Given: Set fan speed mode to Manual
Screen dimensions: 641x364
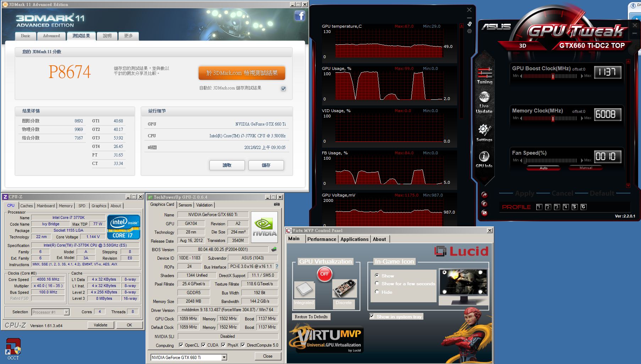Looking at the screenshot, I should click(x=586, y=168).
